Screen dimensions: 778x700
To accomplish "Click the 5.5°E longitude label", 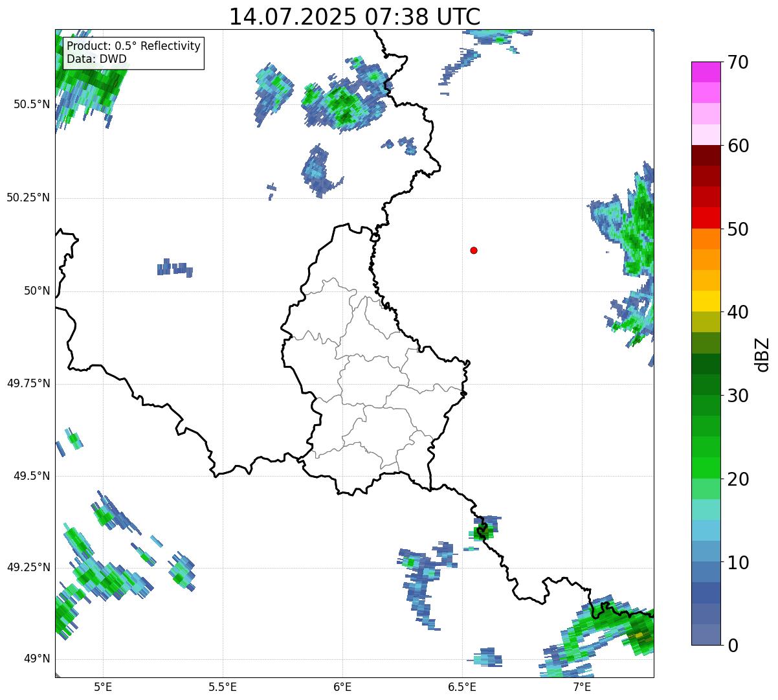I will [x=223, y=686].
